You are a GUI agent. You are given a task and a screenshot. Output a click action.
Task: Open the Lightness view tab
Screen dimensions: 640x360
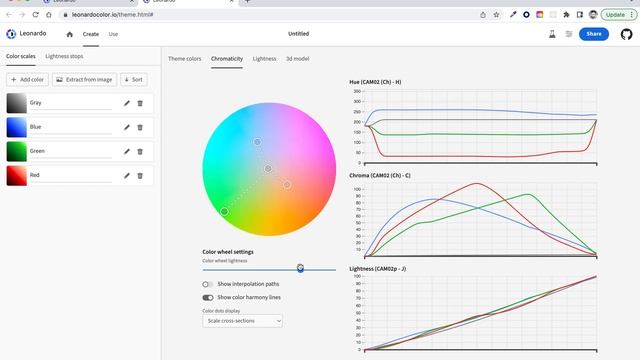pyautogui.click(x=264, y=59)
